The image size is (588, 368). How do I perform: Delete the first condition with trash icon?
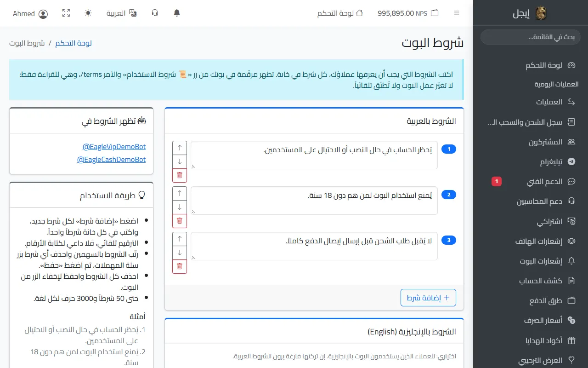coord(180,175)
